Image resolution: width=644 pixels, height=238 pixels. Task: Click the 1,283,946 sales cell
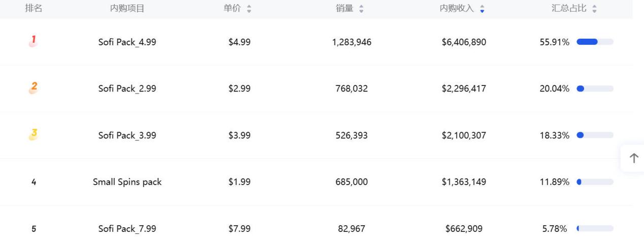pos(352,42)
